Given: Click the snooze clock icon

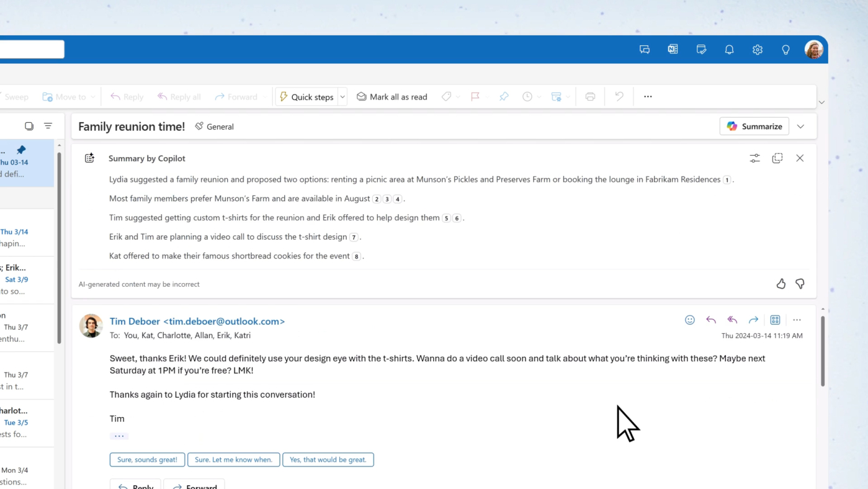Looking at the screenshot, I should pos(527,97).
